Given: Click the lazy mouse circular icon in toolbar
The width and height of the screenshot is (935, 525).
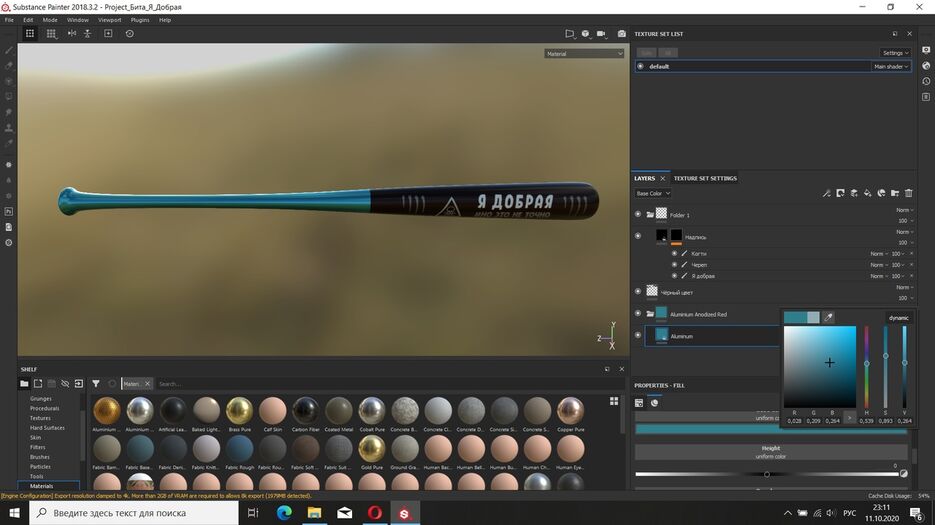Looking at the screenshot, I should (x=129, y=33).
